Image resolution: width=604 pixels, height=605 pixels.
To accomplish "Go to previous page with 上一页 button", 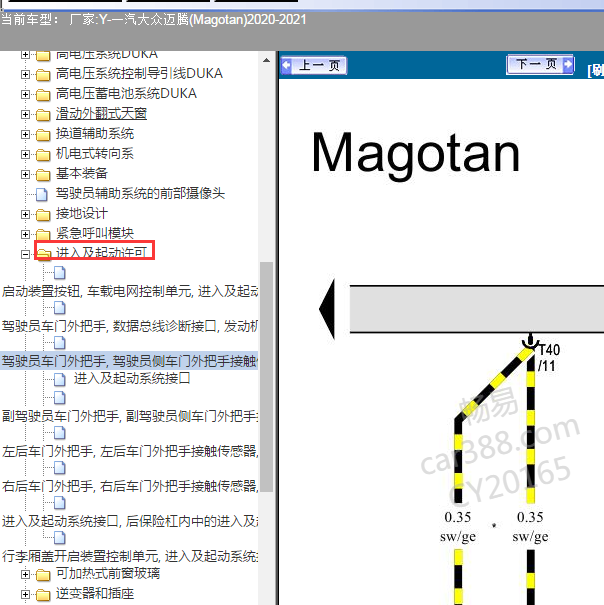I will click(x=314, y=65).
